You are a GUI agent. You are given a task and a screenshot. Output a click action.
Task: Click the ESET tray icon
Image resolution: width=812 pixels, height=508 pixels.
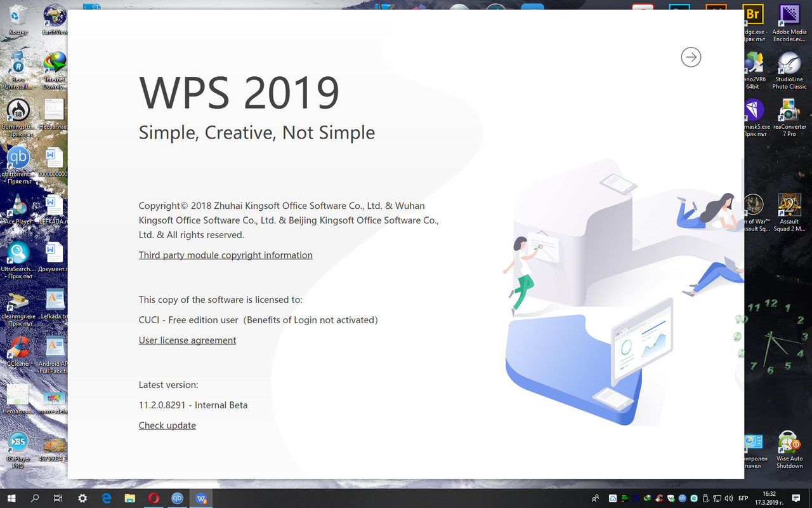click(694, 498)
